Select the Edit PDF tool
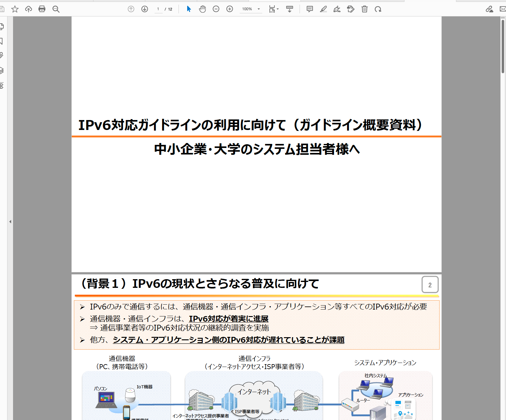Screen dimensions: 506x420 pos(350,9)
